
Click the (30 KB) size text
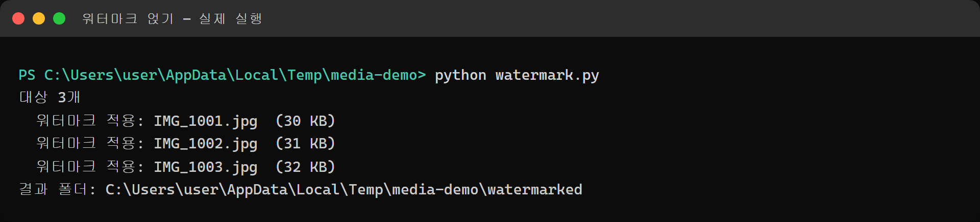pos(305,121)
